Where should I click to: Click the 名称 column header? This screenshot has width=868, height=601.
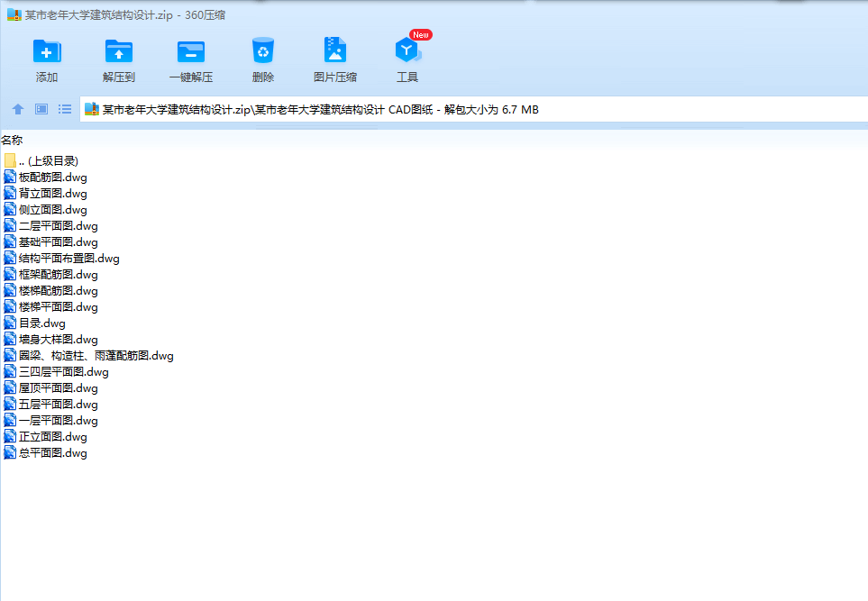[x=12, y=140]
